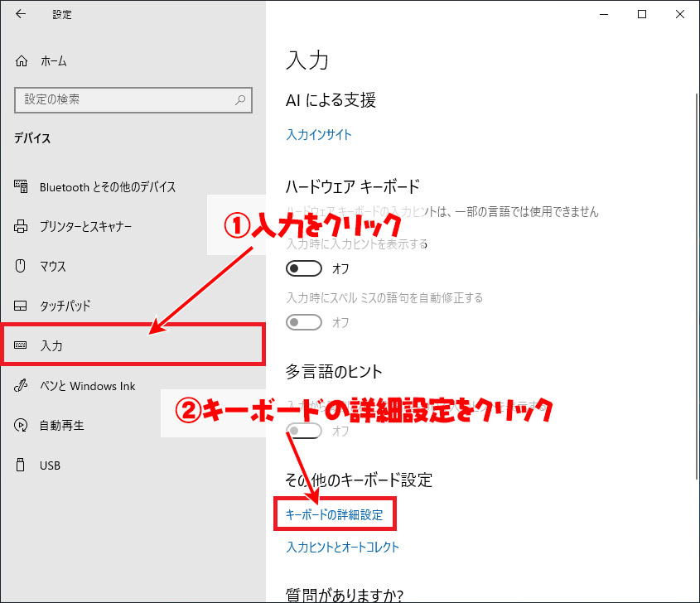Select the mouse icon beside マウス

[x=20, y=266]
